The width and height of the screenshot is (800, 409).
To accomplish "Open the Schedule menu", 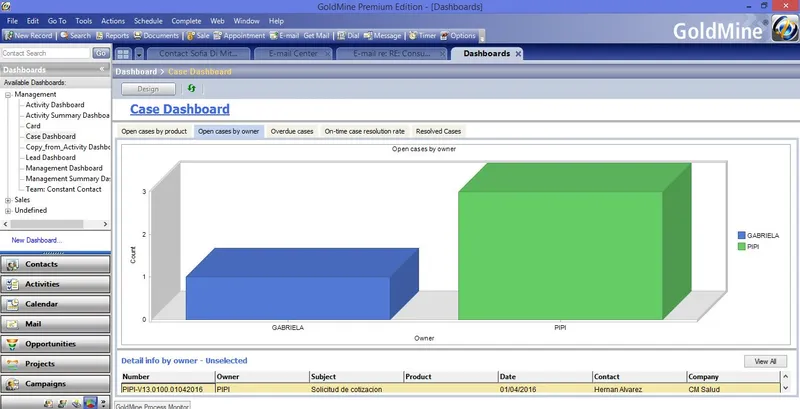I will (148, 21).
